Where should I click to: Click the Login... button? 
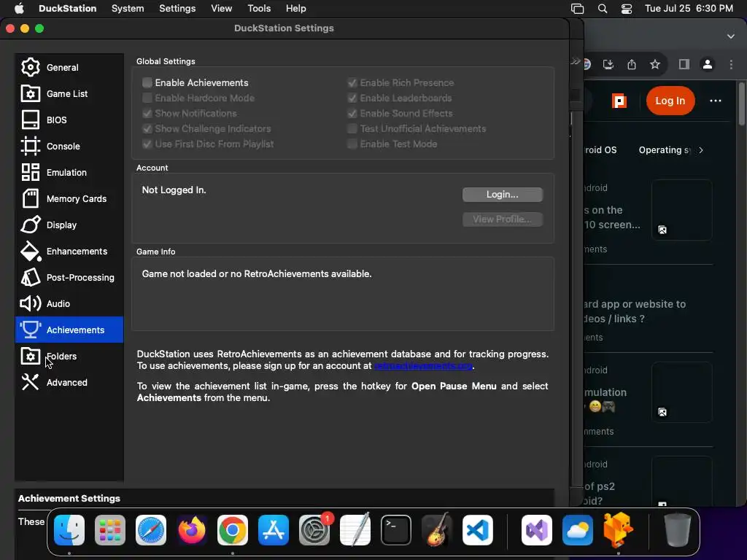coord(503,194)
